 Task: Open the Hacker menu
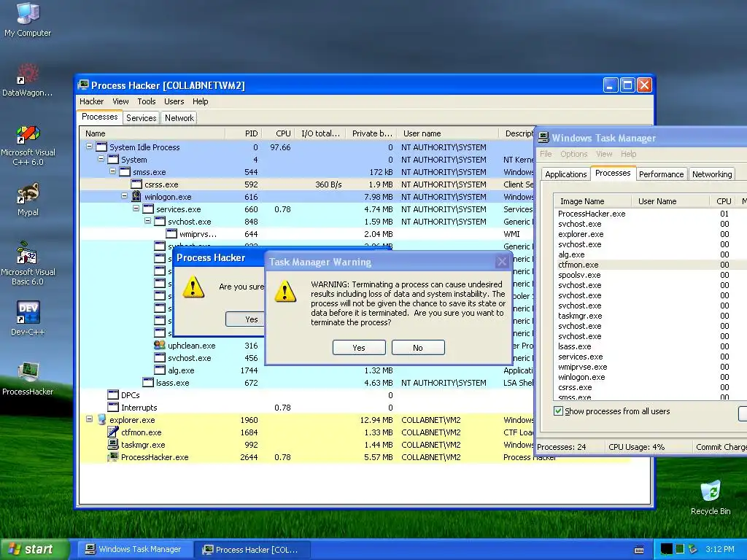(x=91, y=101)
